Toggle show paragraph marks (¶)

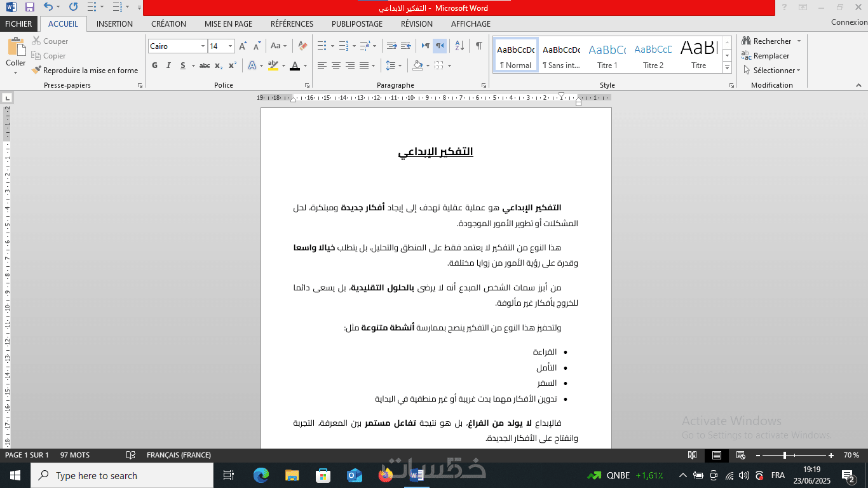[478, 46]
